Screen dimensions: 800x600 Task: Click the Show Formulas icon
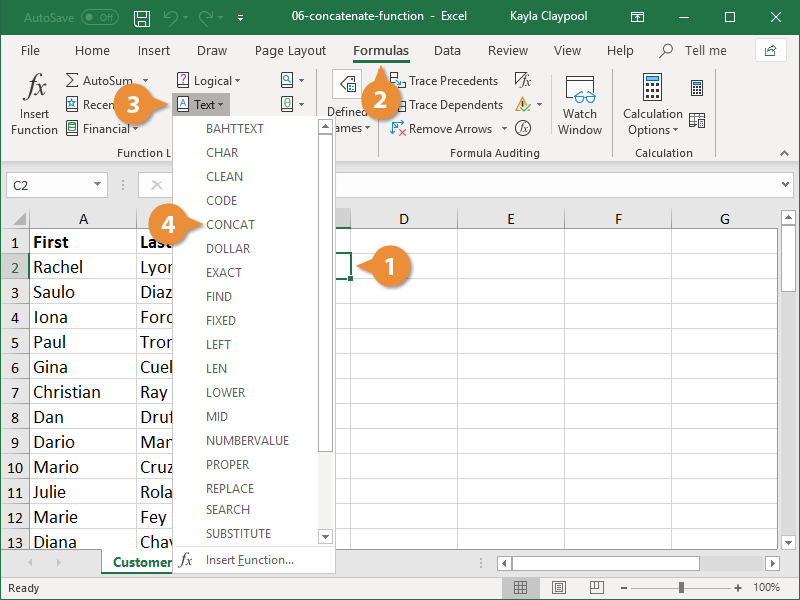pyautogui.click(x=524, y=80)
